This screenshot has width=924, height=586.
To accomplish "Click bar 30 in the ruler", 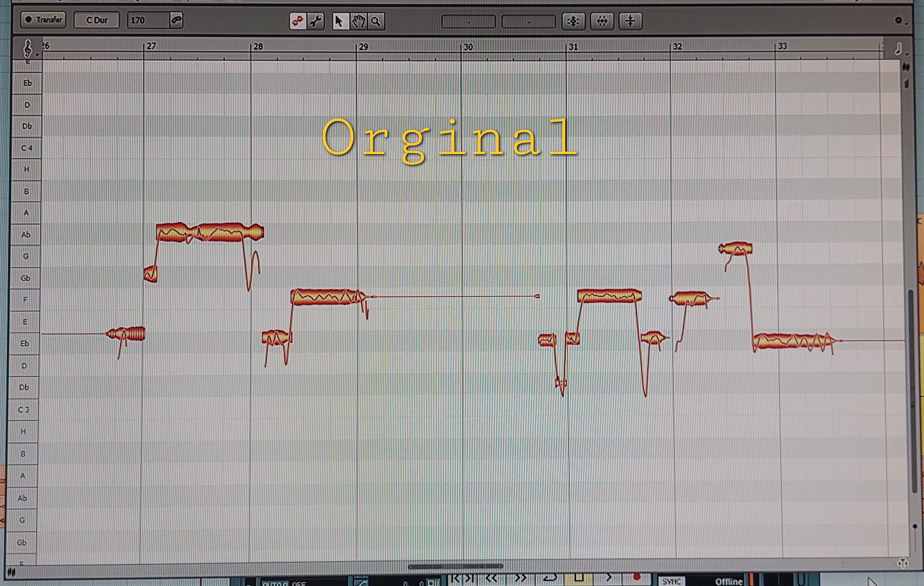I will click(468, 47).
